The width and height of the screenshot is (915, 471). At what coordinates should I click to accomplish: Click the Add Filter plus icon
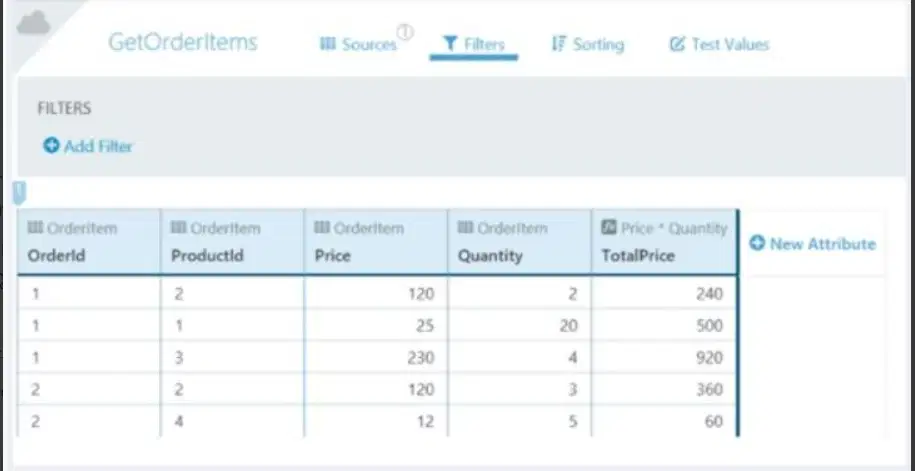tap(51, 145)
